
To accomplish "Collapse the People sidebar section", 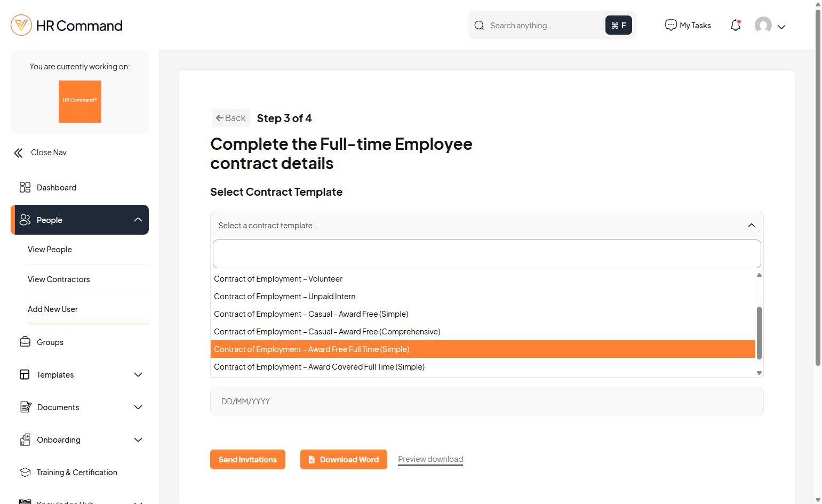I will click(x=138, y=220).
